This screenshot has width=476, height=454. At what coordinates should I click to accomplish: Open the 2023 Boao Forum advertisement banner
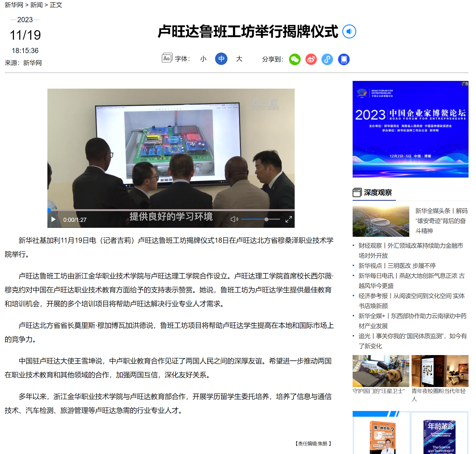coord(410,129)
